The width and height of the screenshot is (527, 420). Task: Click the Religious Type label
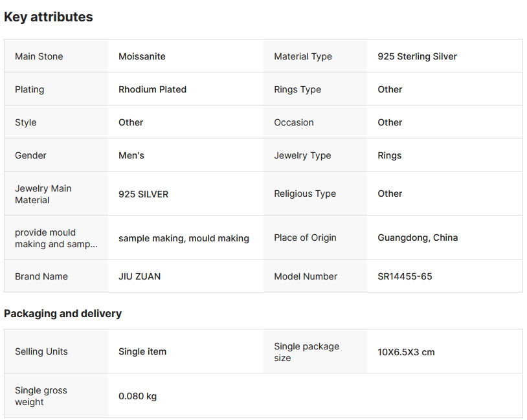tap(305, 193)
